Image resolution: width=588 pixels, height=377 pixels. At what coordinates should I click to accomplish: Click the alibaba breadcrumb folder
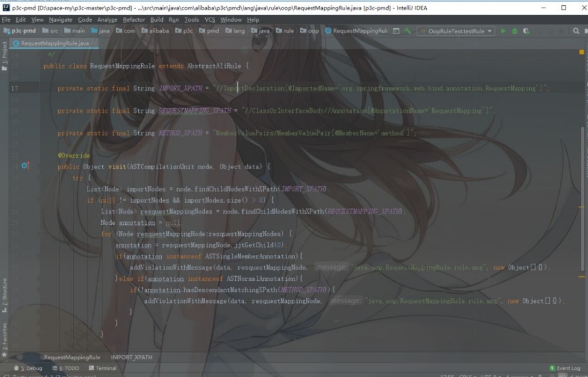pos(155,31)
